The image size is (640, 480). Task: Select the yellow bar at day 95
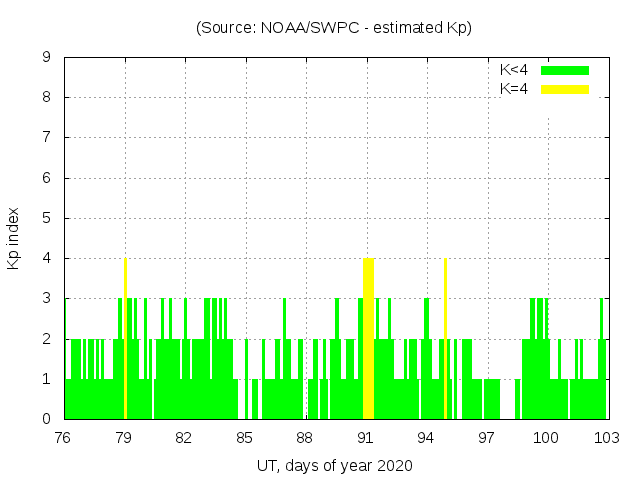[445, 338]
